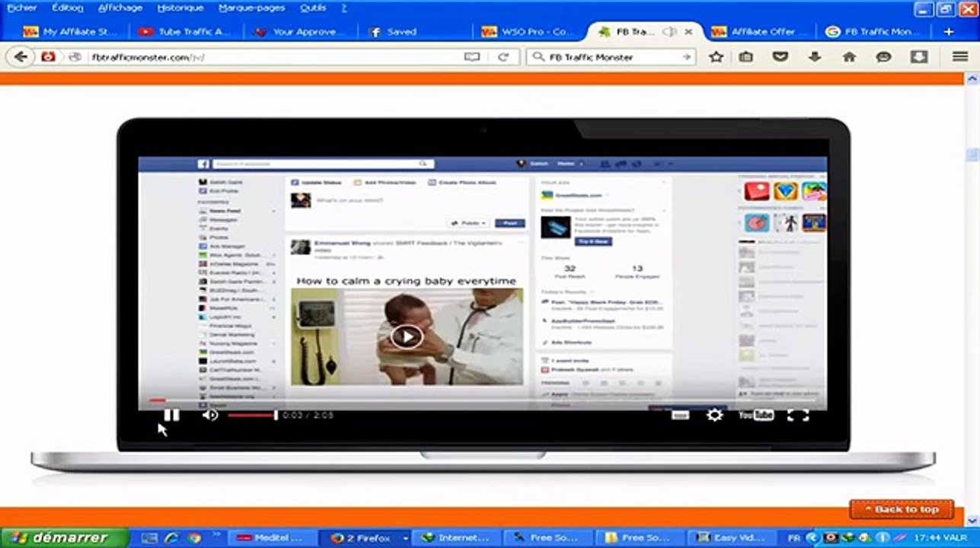Launch Internet Explorer from quick launch
This screenshot has width=980, height=548.
(x=172, y=537)
